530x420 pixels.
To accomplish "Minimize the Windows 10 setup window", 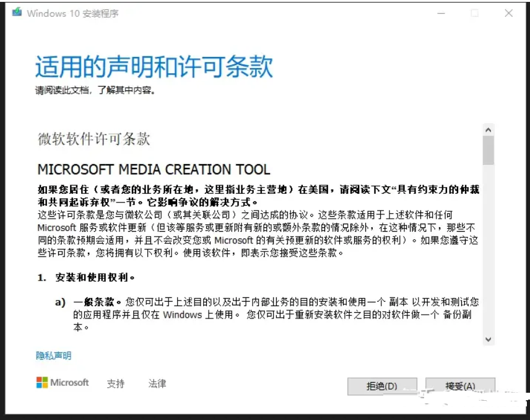I will (441, 13).
